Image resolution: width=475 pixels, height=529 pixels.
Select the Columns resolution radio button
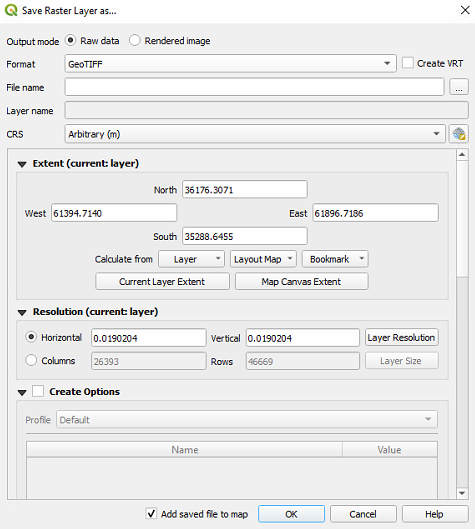point(31,360)
